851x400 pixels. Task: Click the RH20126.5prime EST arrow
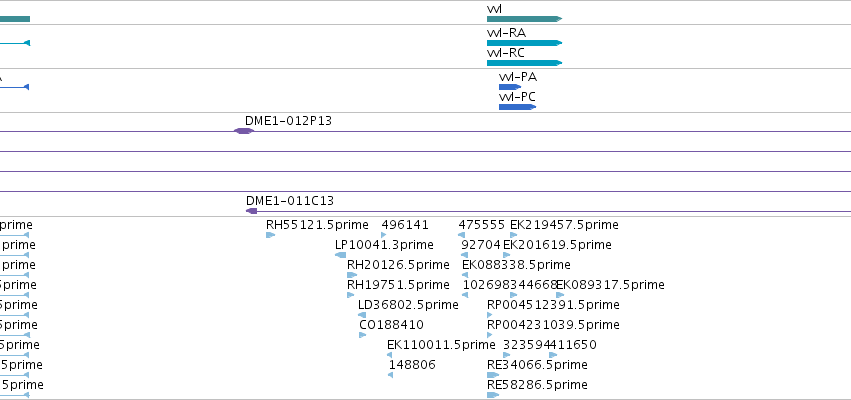(352, 275)
